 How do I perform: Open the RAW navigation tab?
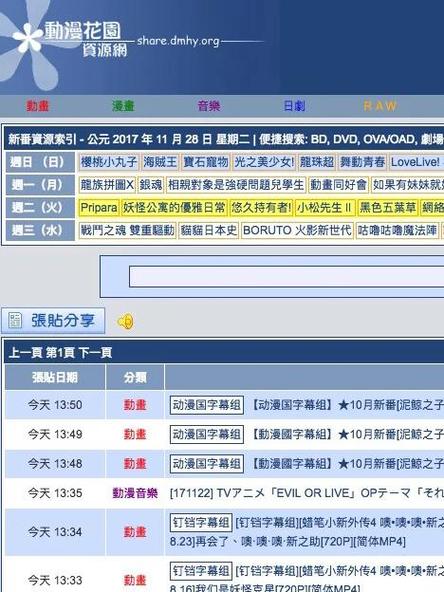(380, 106)
